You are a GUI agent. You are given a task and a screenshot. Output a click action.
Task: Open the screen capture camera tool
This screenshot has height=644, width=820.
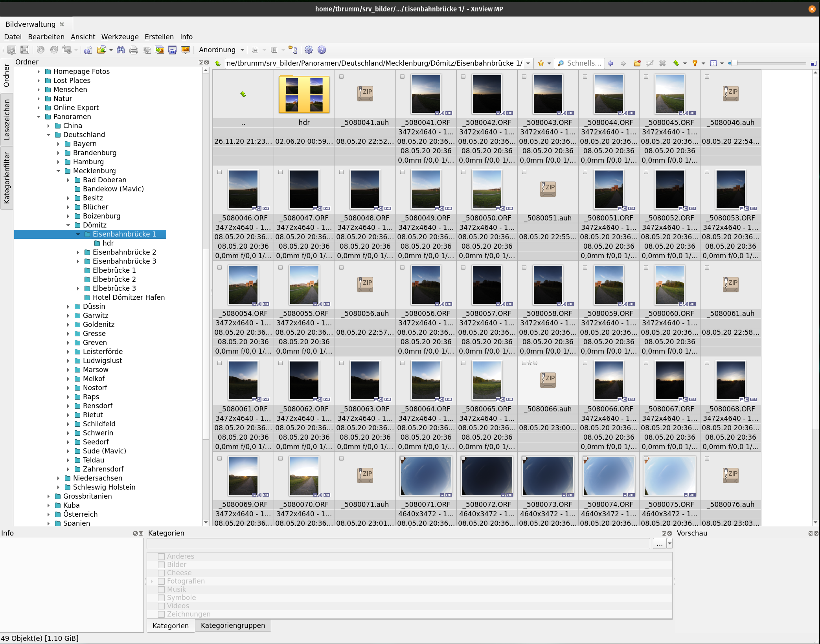(172, 50)
